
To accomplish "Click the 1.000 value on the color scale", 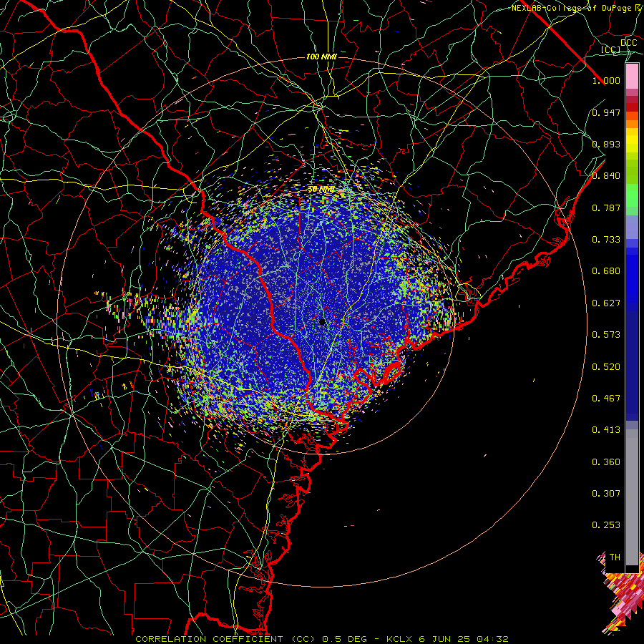I will coord(606,80).
